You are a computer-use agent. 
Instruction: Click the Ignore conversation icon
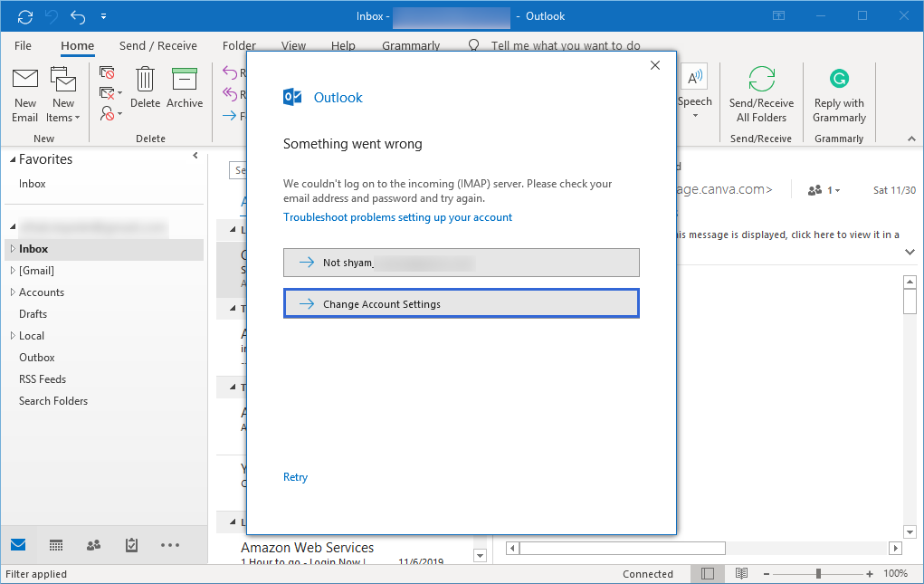pyautogui.click(x=107, y=72)
